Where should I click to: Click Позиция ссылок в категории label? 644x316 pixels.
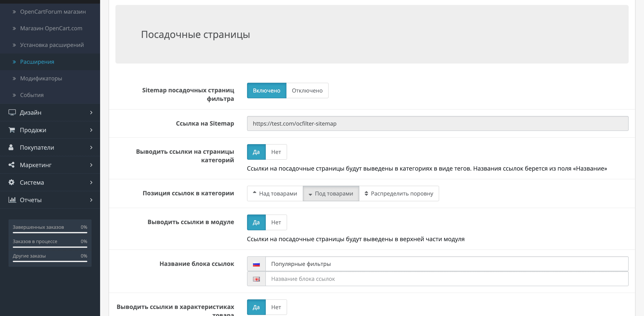188,193
